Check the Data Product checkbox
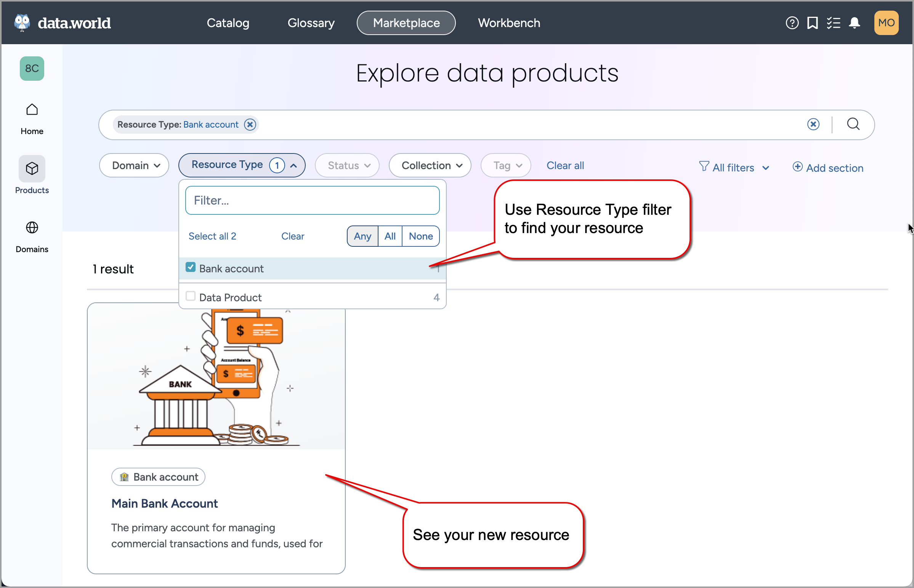This screenshot has width=914, height=588. pyautogui.click(x=190, y=296)
